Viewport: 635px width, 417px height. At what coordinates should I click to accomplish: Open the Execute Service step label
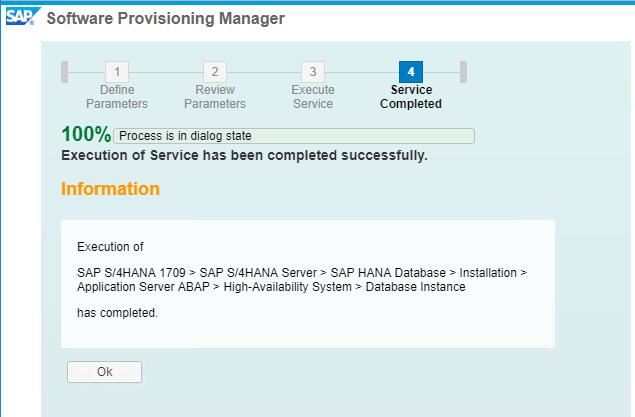[313, 97]
